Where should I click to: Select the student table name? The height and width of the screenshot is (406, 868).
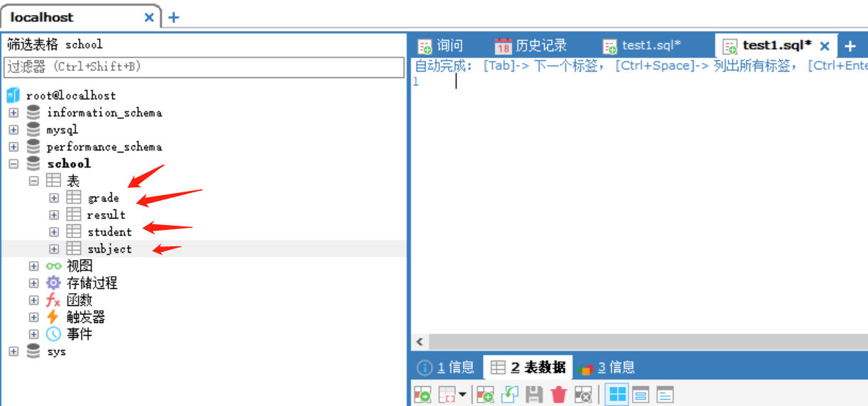(109, 232)
